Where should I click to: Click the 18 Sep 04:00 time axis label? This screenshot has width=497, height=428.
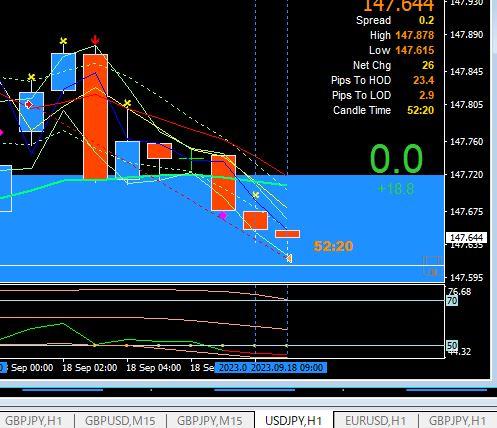point(154,368)
